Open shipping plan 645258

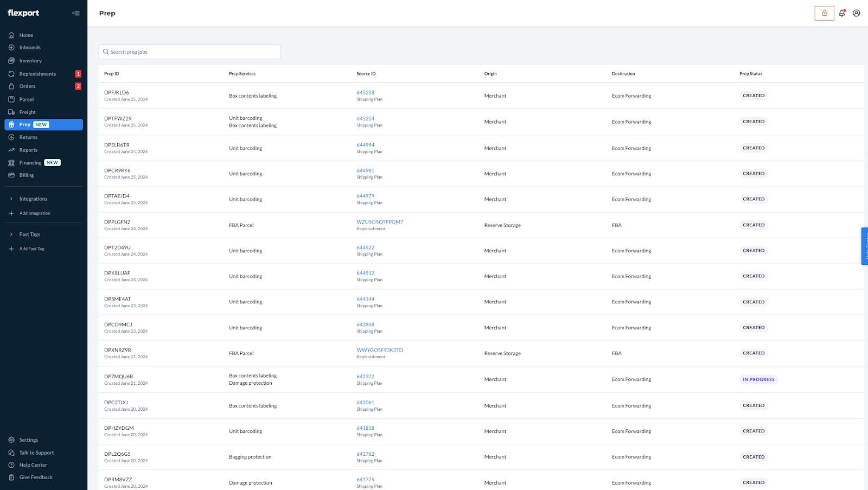[365, 92]
